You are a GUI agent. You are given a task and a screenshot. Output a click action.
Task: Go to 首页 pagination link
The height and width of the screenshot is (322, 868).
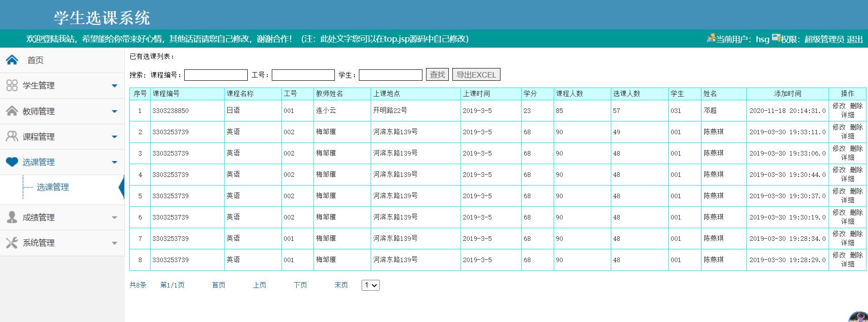pos(219,285)
